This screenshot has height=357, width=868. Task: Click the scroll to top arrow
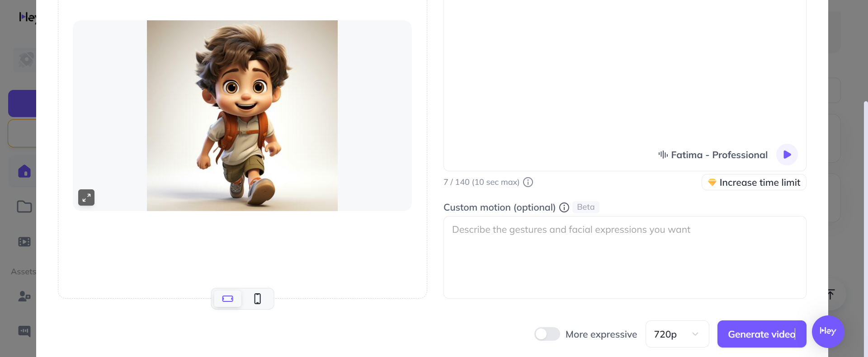point(831,295)
